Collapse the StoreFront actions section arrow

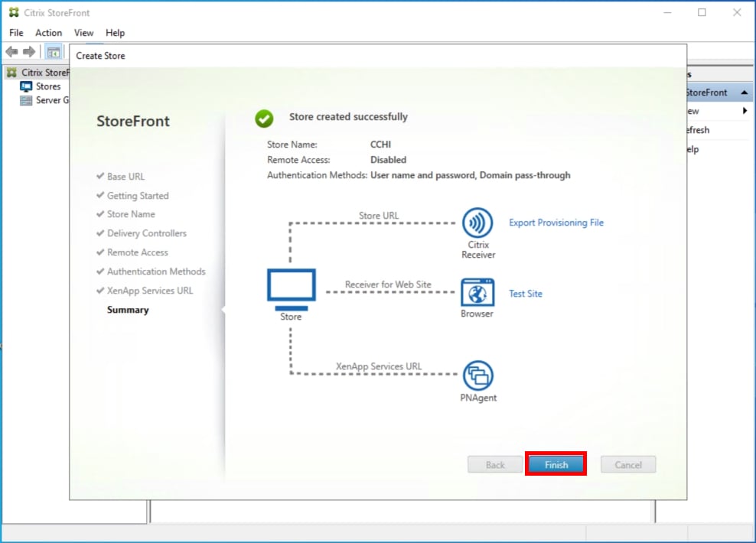[x=745, y=93]
